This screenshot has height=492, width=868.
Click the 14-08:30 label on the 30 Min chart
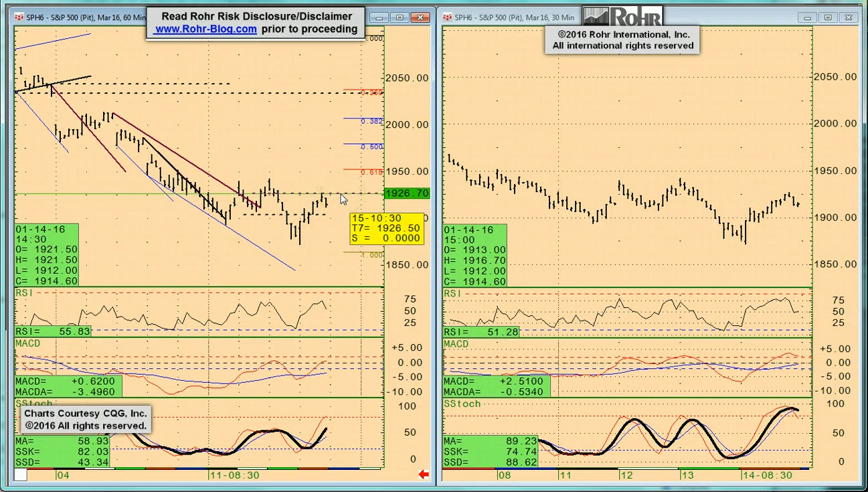pos(767,475)
